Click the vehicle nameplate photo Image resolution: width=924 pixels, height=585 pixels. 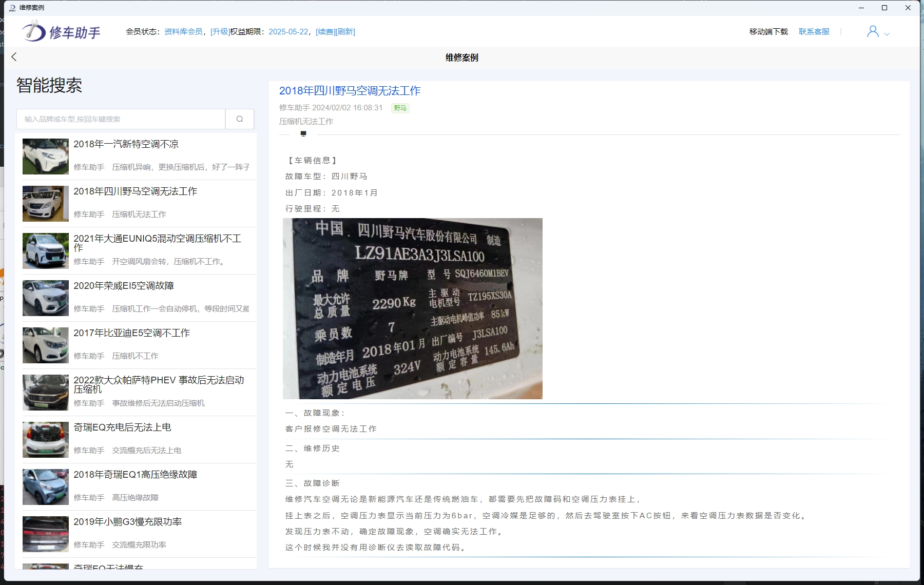click(413, 308)
